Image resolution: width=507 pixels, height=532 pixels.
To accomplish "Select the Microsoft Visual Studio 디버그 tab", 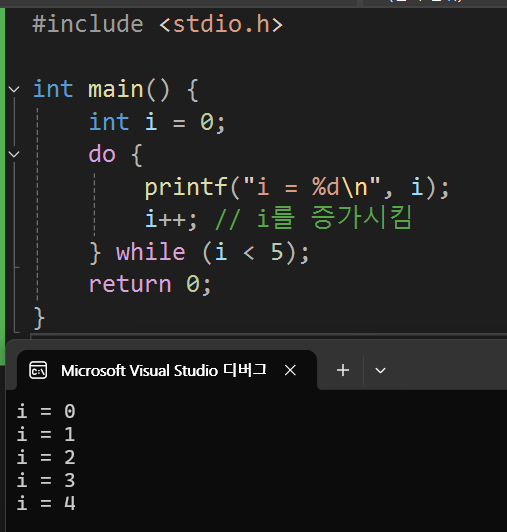I will coord(167,370).
